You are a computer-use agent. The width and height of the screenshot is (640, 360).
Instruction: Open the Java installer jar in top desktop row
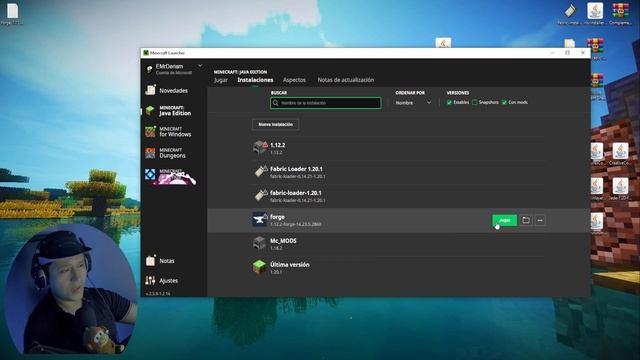595,14
